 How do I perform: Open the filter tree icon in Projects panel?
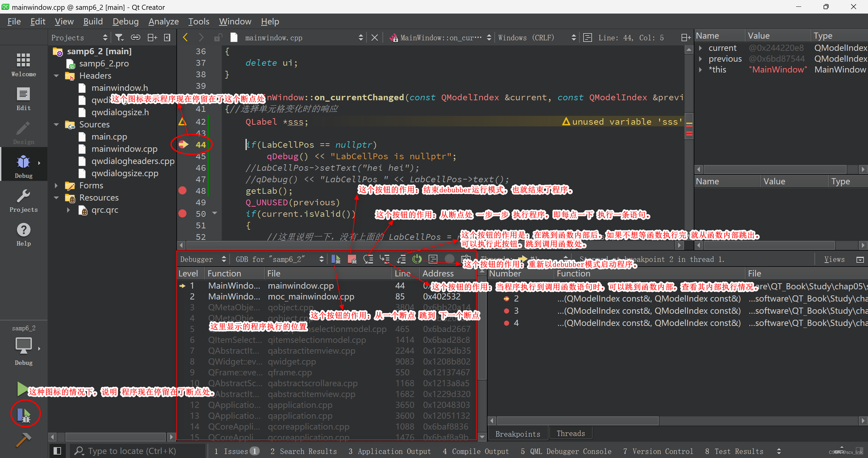[119, 37]
